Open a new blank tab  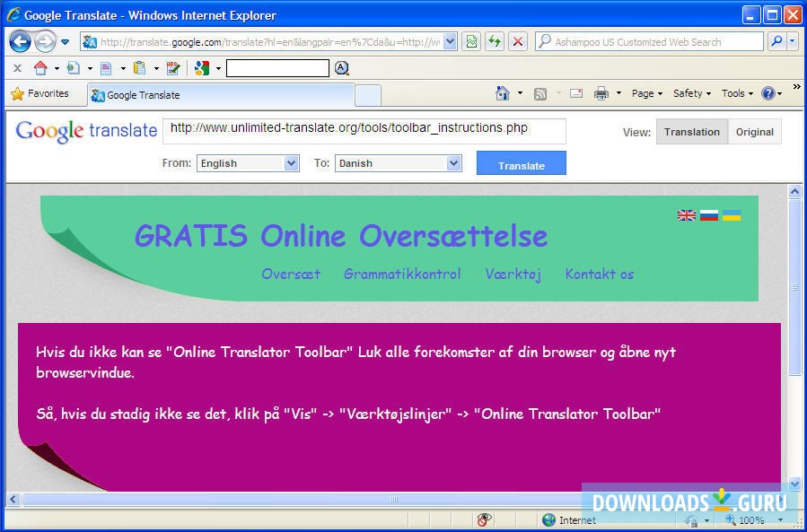click(368, 96)
